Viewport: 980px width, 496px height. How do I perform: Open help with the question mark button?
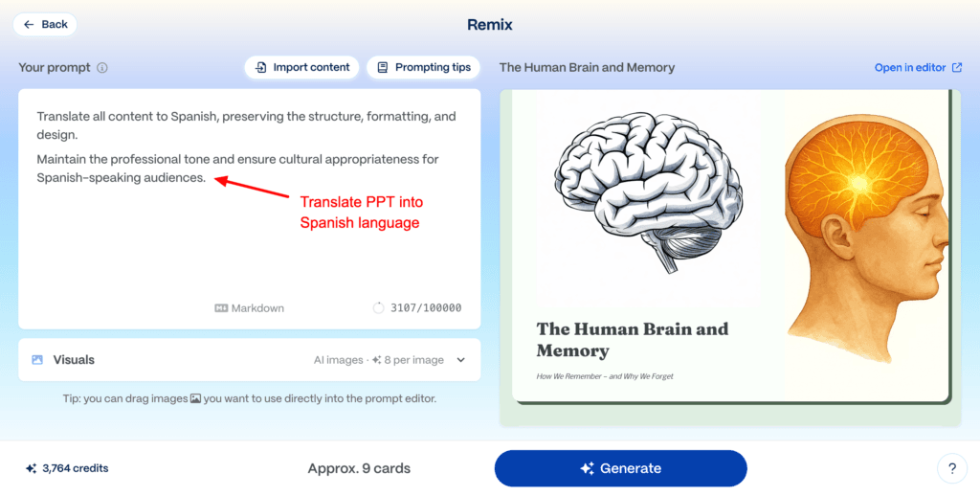[x=952, y=468]
